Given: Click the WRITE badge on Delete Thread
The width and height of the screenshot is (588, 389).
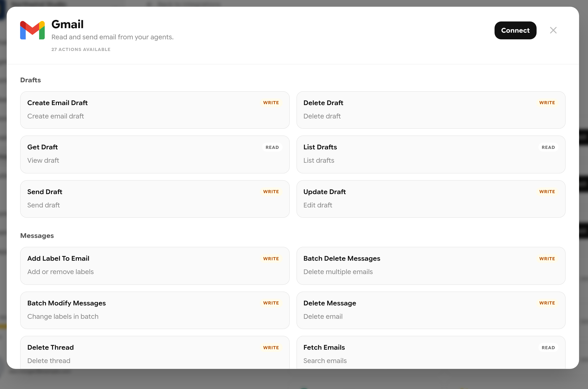Looking at the screenshot, I should (271, 348).
